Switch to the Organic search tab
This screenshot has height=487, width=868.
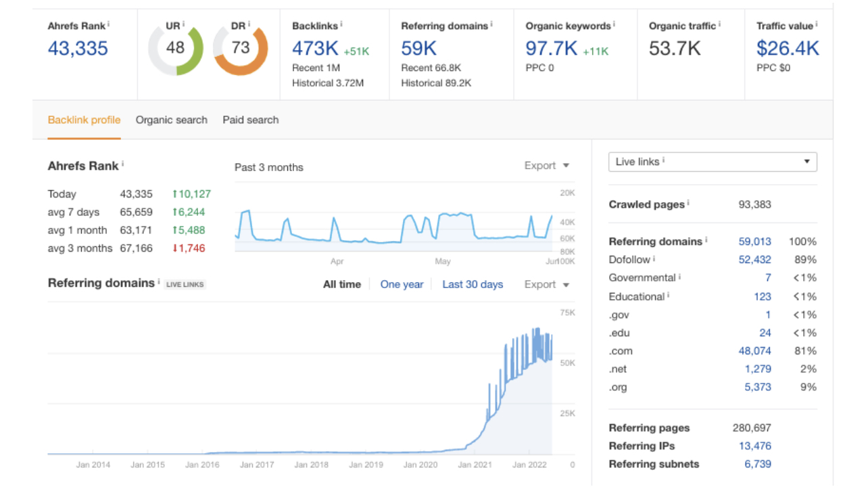[x=172, y=120]
